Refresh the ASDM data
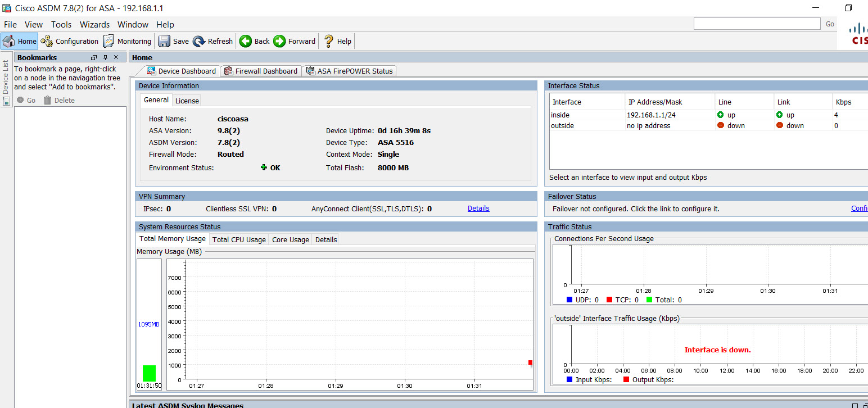Screen dimensions: 868x408 [x=213, y=41]
